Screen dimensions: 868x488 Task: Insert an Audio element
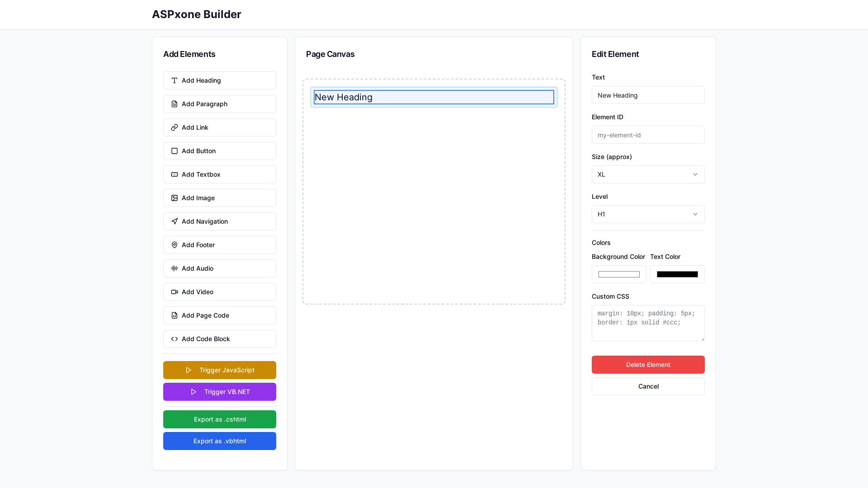[x=220, y=268]
